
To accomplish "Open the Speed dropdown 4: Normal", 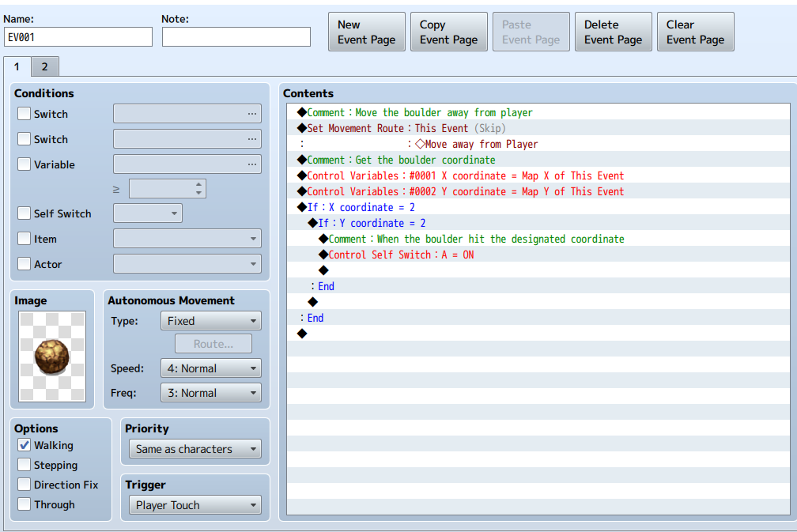I will (211, 368).
